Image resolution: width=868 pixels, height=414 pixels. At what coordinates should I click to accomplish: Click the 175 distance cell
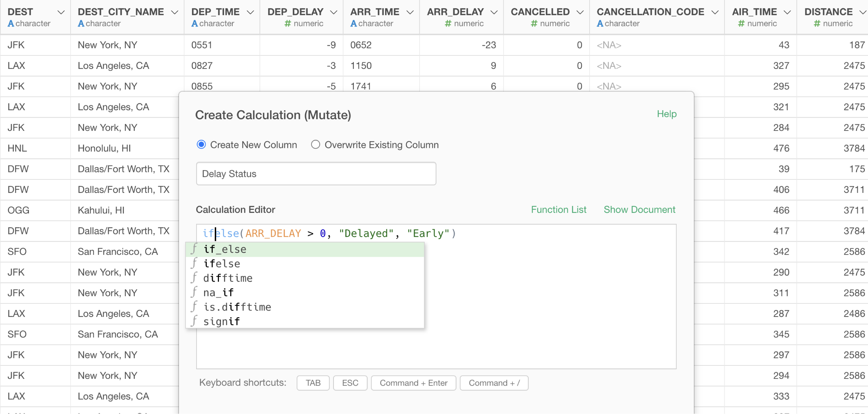pos(832,169)
